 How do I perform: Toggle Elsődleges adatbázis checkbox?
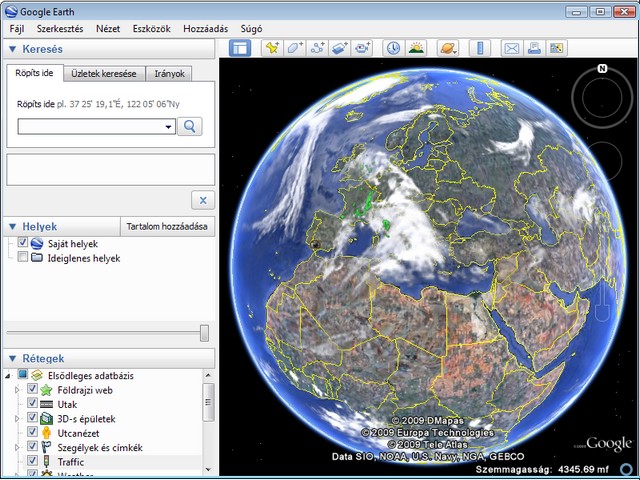pyautogui.click(x=23, y=374)
